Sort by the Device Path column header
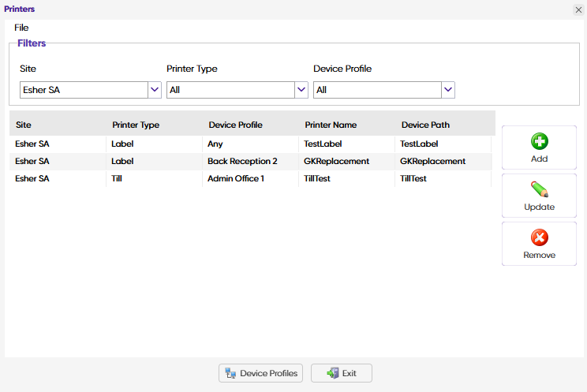The width and height of the screenshot is (587, 392). pyautogui.click(x=425, y=125)
